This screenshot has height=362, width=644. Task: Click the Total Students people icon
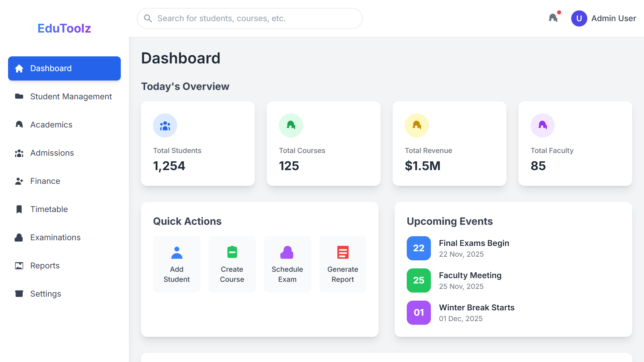pos(165,125)
